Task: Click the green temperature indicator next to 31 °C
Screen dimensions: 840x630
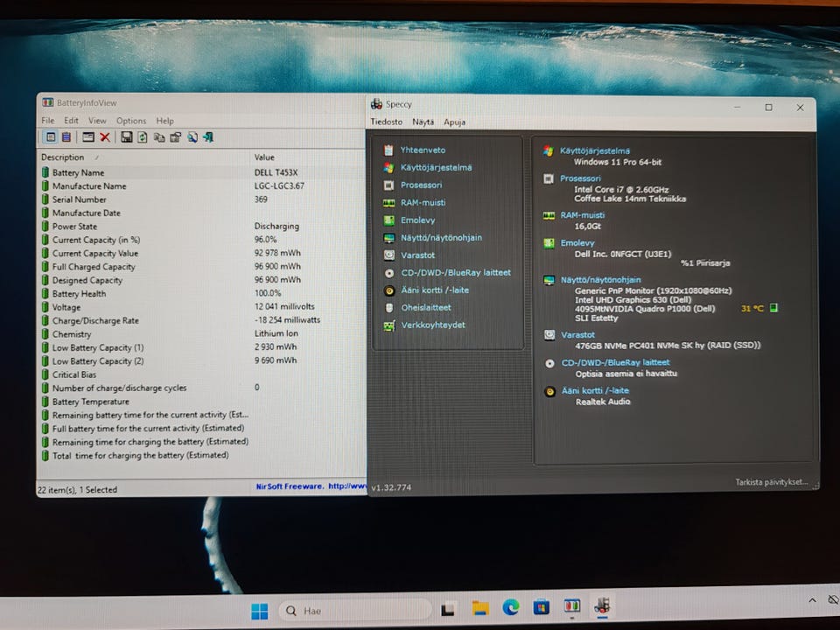Action: [x=773, y=307]
